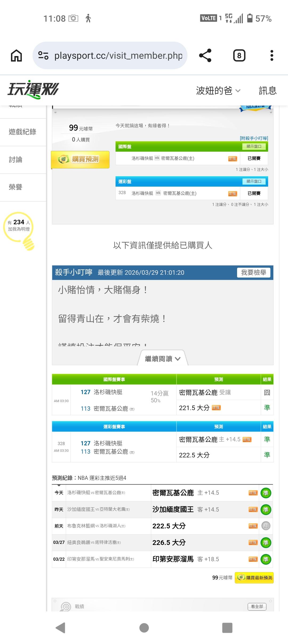Open the 訊息 messages link
The width and height of the screenshot is (288, 644).
(x=267, y=91)
